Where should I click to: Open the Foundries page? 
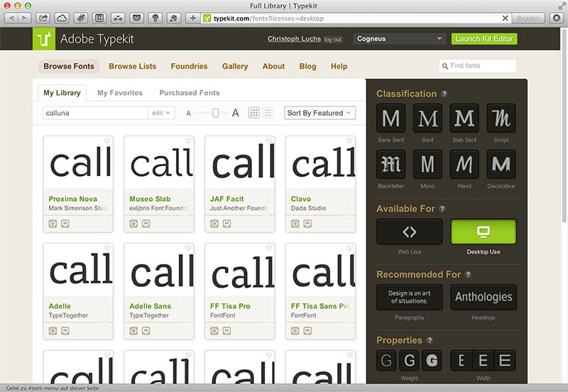(x=189, y=66)
